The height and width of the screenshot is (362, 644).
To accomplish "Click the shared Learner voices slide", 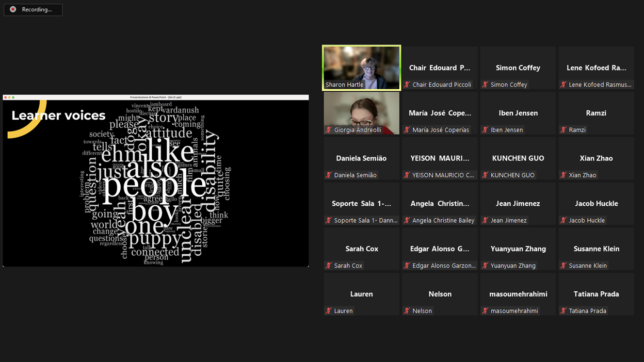I will [155, 183].
